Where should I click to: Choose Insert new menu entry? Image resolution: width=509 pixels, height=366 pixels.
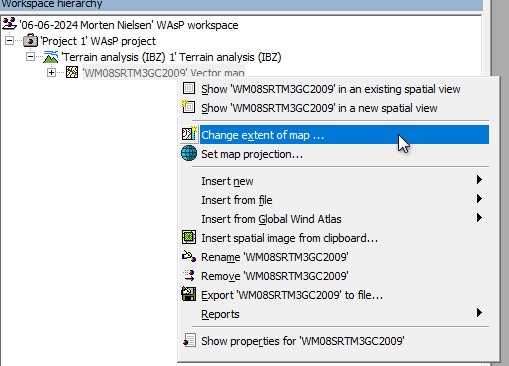pyautogui.click(x=335, y=181)
